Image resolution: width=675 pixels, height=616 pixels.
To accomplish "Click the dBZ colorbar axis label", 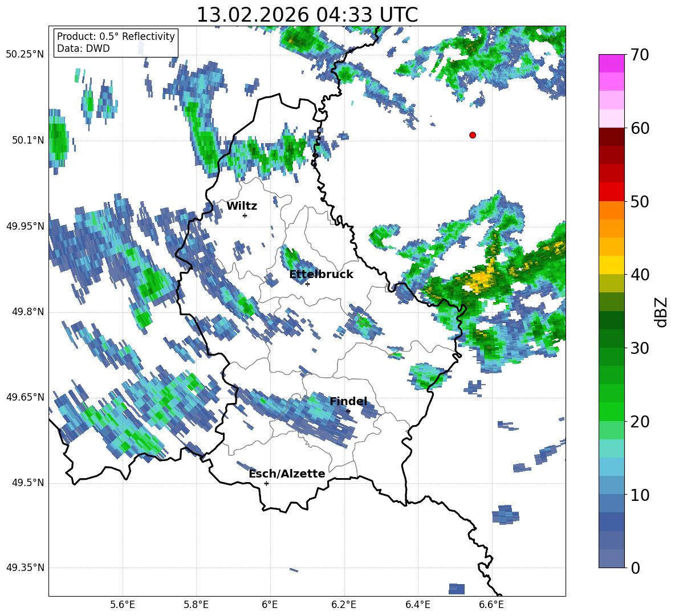I will [662, 312].
